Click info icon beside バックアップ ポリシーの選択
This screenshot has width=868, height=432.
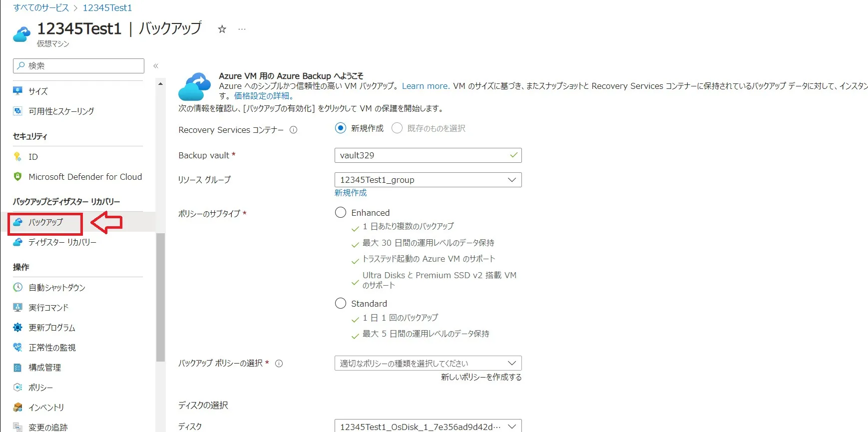pyautogui.click(x=279, y=364)
